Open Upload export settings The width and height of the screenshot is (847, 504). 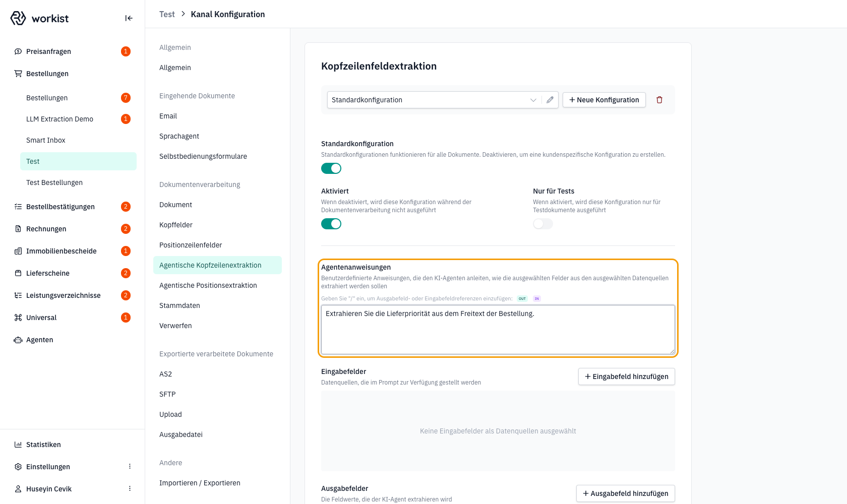pos(170,414)
